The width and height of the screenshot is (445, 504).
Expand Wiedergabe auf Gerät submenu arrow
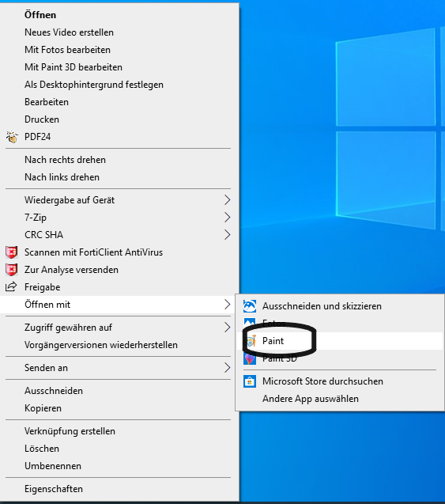pyautogui.click(x=228, y=200)
